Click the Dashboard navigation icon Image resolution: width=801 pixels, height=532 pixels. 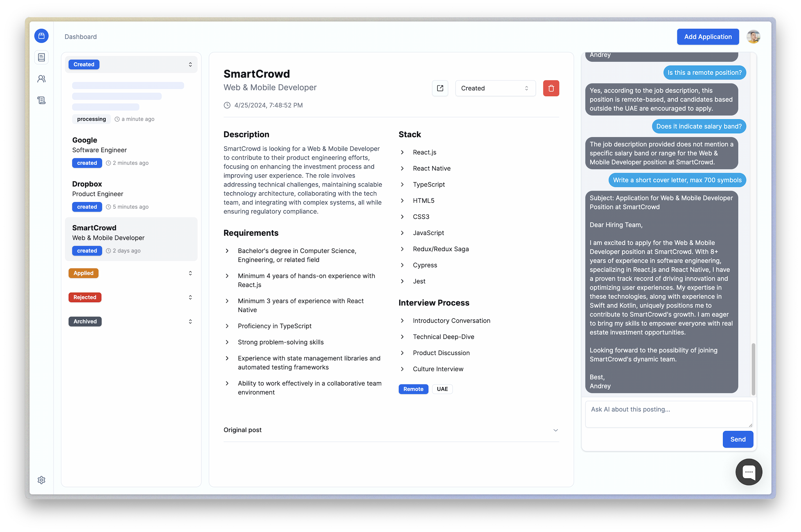tap(41, 36)
